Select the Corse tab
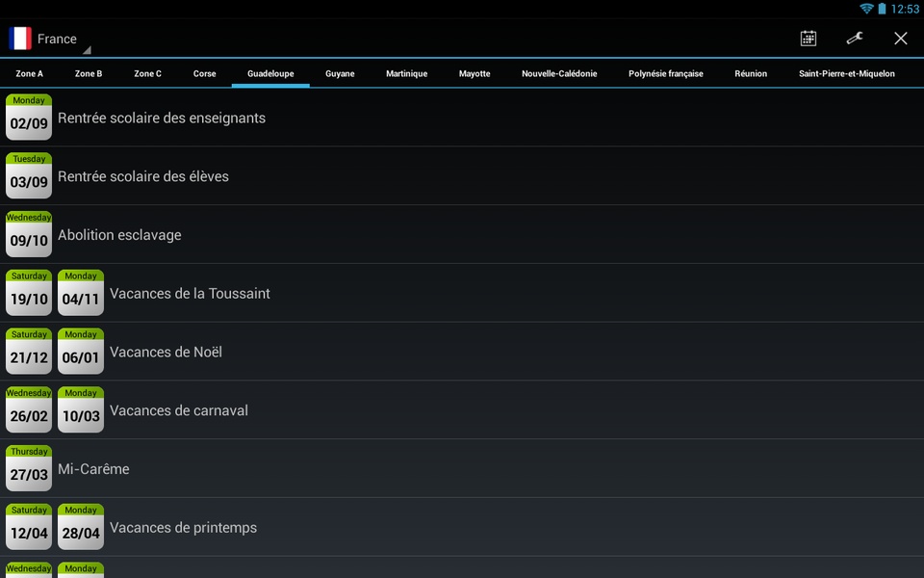Screen dimensions: 924x578 tap(204, 74)
